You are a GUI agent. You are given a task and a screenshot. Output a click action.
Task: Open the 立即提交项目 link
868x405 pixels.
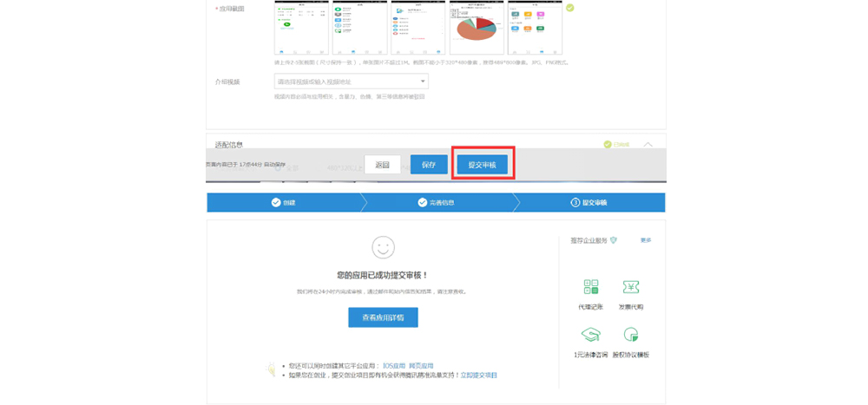pyautogui.click(x=478, y=375)
